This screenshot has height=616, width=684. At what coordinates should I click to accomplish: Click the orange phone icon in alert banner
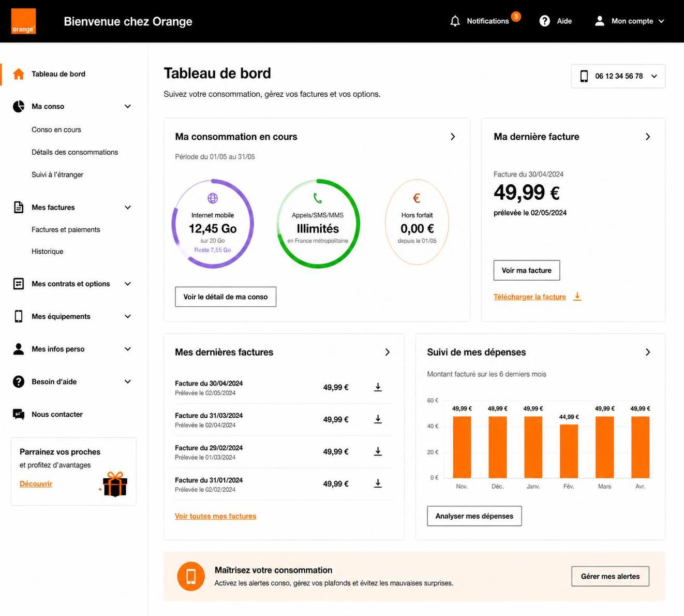pyautogui.click(x=191, y=576)
